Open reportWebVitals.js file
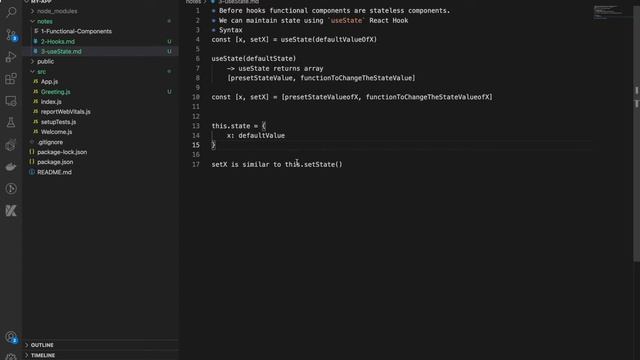Viewport: 640px width, 360px height. pos(66,112)
